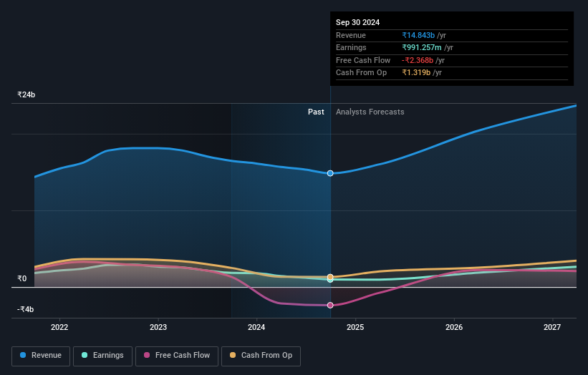Toggle the Revenue legend button
The width and height of the screenshot is (588, 375).
(41, 356)
